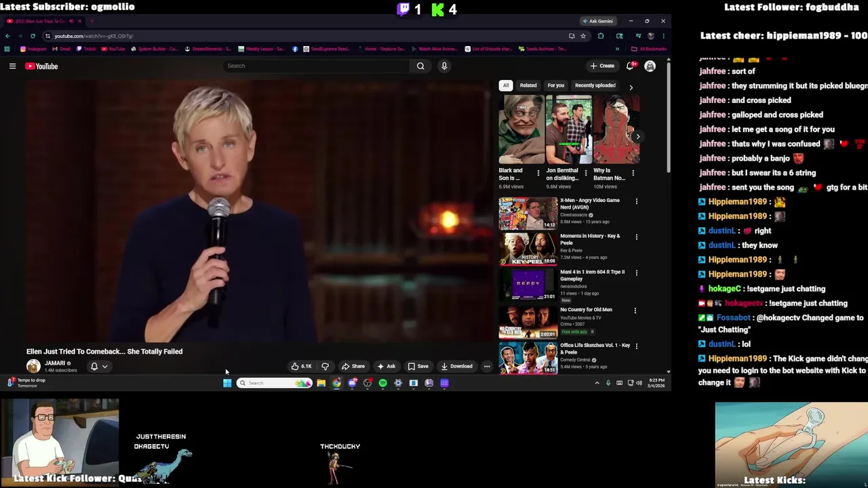Screen dimensions: 868x488
Task: Open Chrome from the taskbar
Action: (x=336, y=383)
